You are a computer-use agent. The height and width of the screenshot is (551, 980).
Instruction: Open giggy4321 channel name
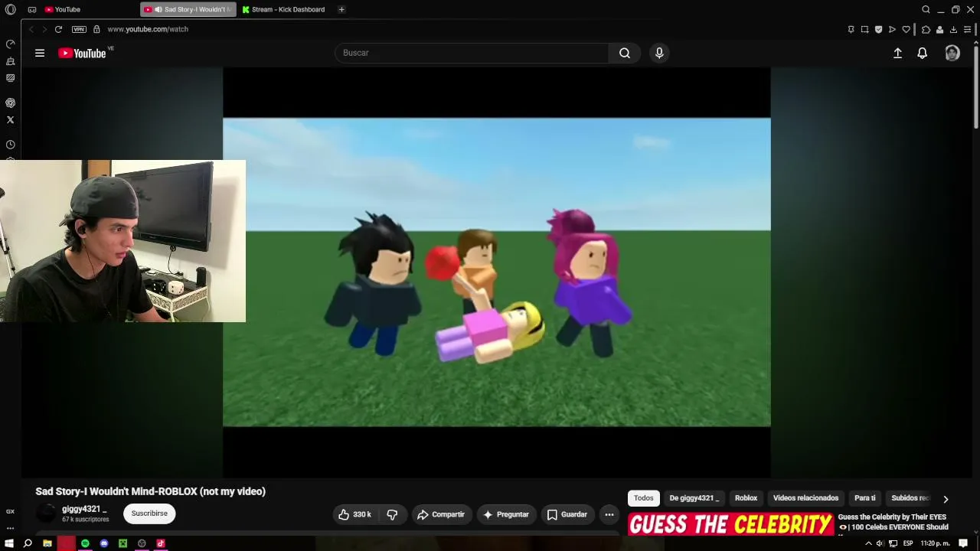click(84, 509)
